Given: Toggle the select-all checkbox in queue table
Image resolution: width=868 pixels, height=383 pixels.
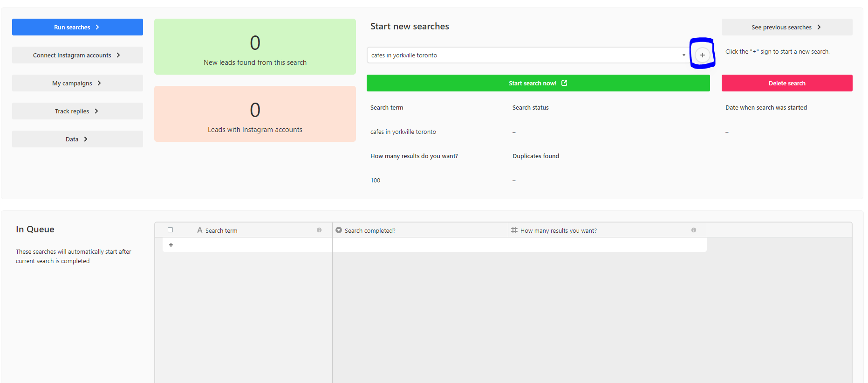Looking at the screenshot, I should coord(171,230).
